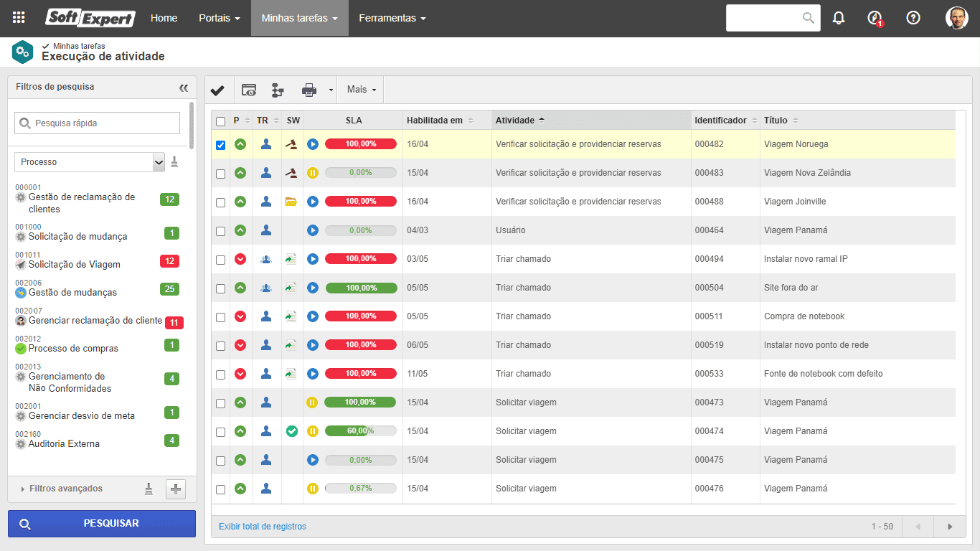
Task: Check the row 000464 checkbox
Action: [220, 231]
